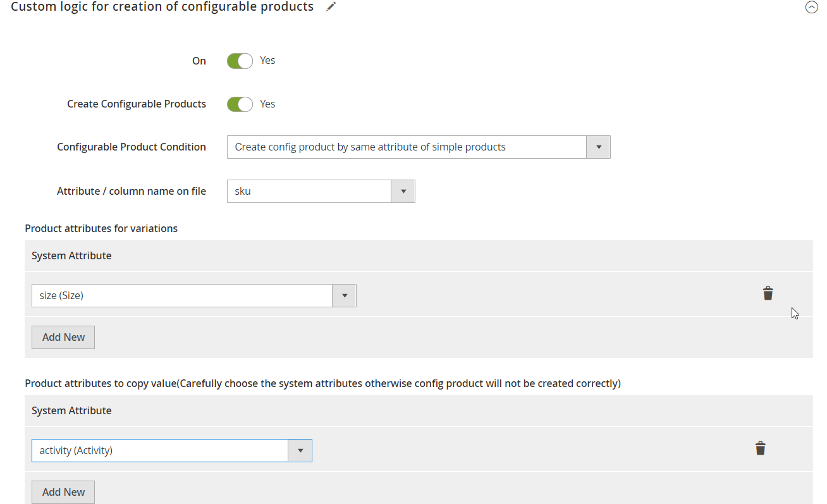Disable the Create Configurable Products switch
The height and width of the screenshot is (504, 827).
pyautogui.click(x=240, y=104)
